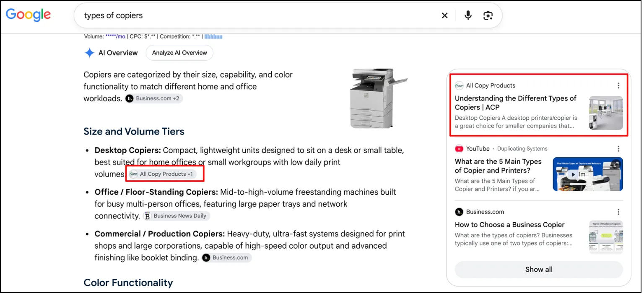Open 'How to Choose a Business Copier' link
The height and width of the screenshot is (293, 644).
coord(510,225)
